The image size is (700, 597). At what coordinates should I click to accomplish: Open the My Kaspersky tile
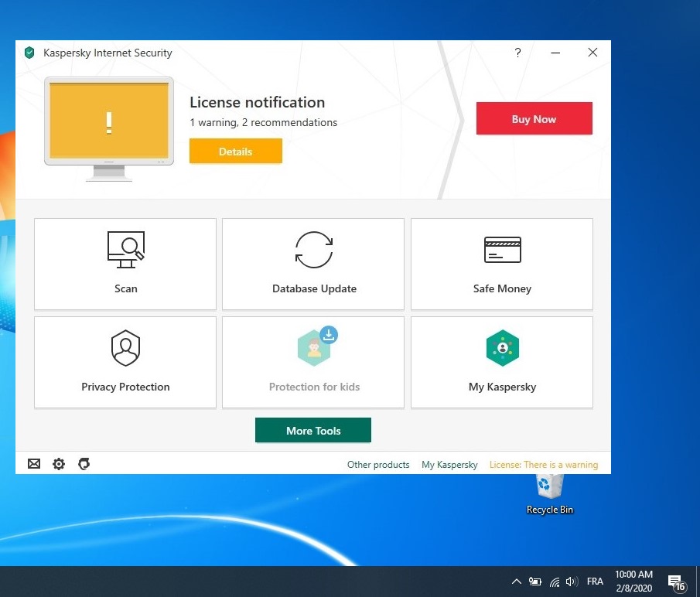click(502, 363)
